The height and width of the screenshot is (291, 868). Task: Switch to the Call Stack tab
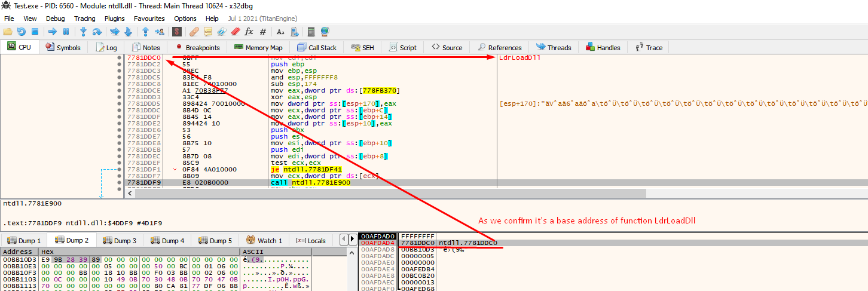pyautogui.click(x=316, y=47)
